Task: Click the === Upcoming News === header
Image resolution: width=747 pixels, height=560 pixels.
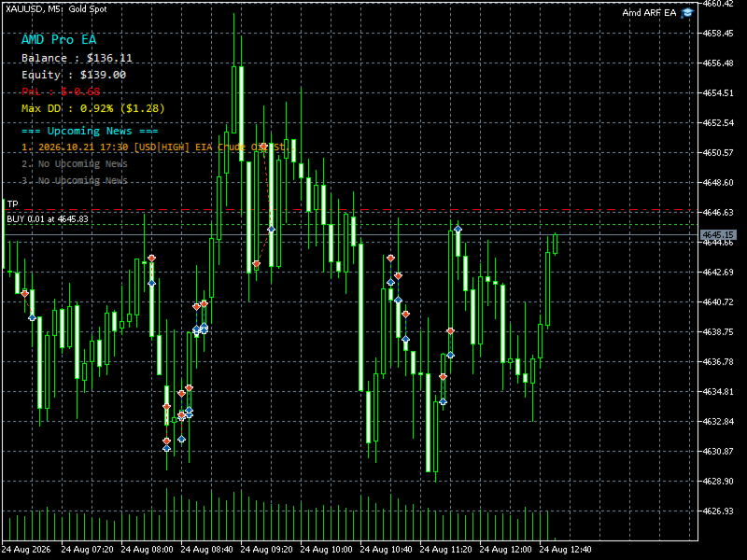Action: [90, 131]
